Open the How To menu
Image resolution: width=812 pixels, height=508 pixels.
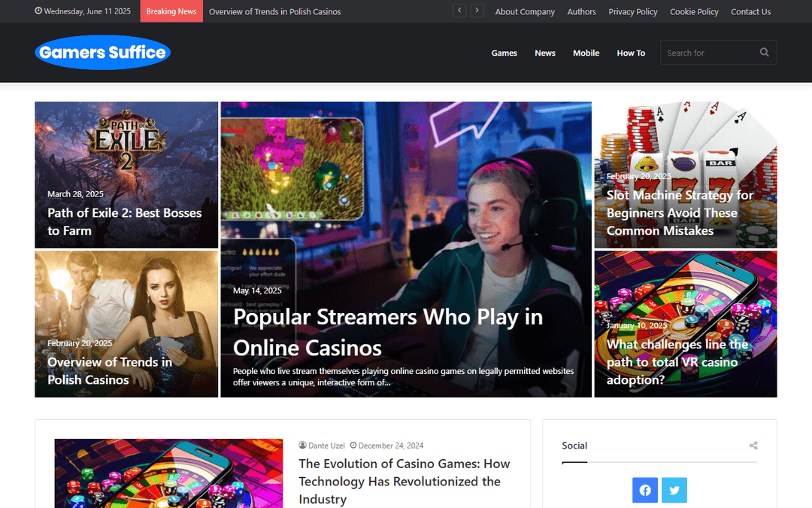pos(631,53)
